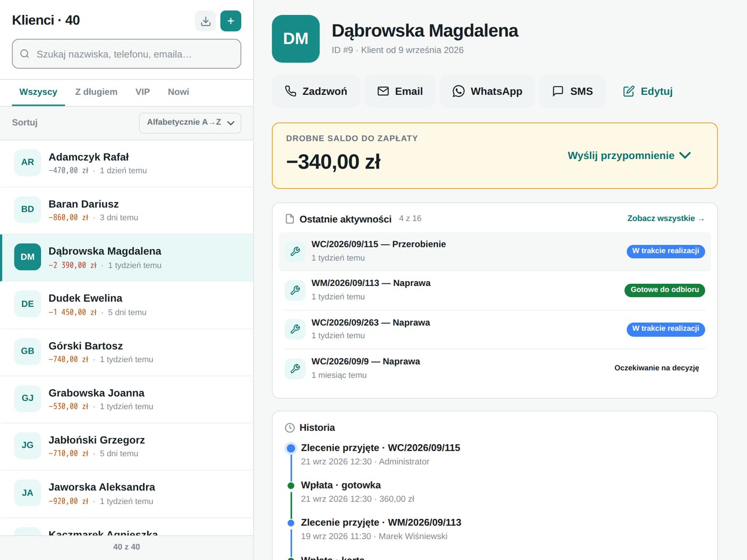Click the Zlecenie przyjęte WC/2026/09/115 timeline marker
Image resolution: width=747 pixels, height=560 pixels.
[x=291, y=448]
